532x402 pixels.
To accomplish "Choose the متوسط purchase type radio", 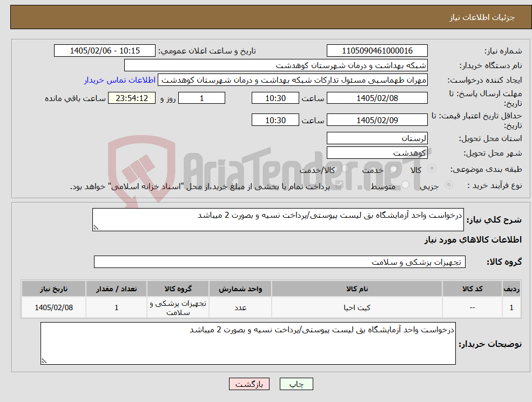I will click(405, 185).
